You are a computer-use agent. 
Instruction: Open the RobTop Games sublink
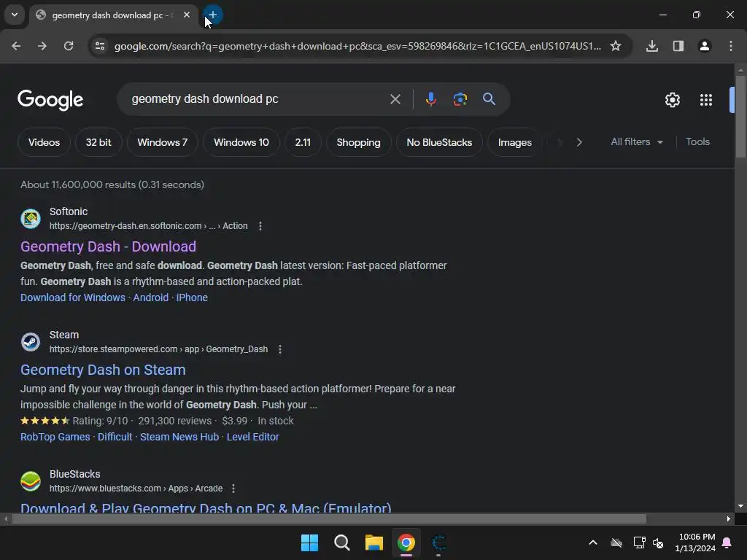coord(55,437)
